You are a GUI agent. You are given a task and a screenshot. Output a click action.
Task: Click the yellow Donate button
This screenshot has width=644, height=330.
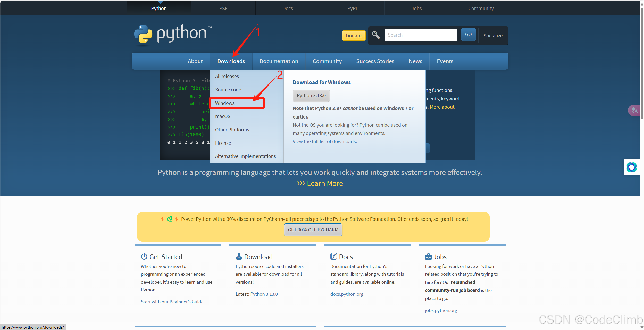point(353,36)
